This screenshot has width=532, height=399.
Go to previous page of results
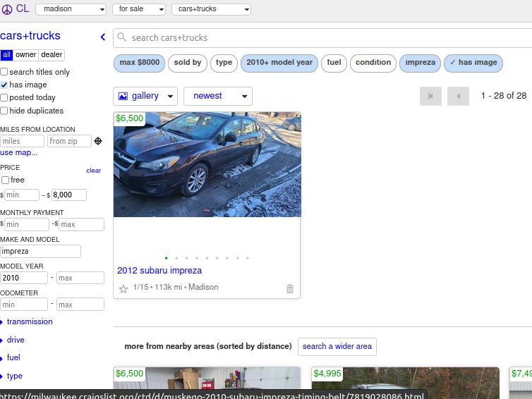(x=458, y=97)
